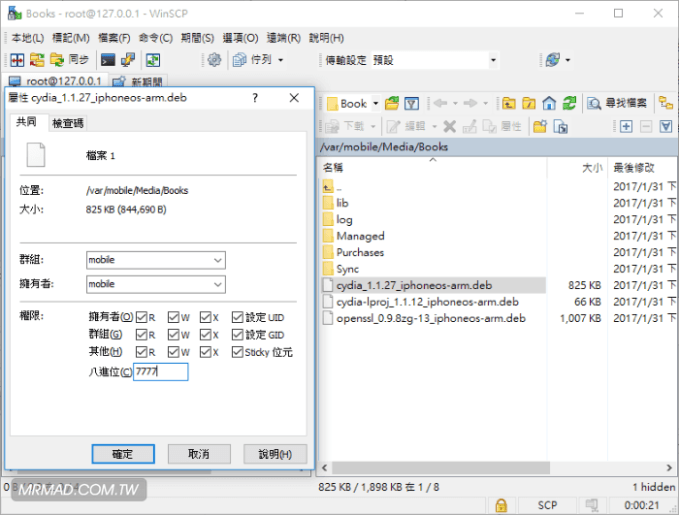The width and height of the screenshot is (679, 515).
Task: Click the queue 佇列 toolbar icon
Action: click(x=252, y=60)
